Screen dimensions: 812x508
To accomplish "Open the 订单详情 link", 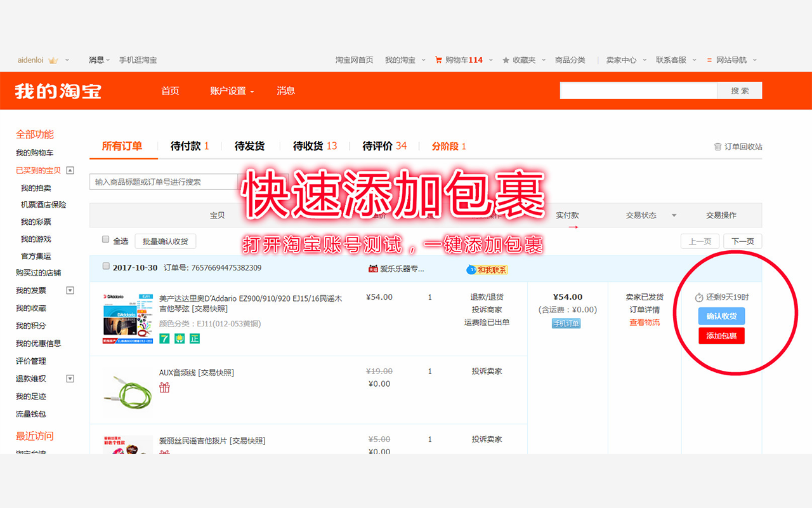I will (x=645, y=310).
